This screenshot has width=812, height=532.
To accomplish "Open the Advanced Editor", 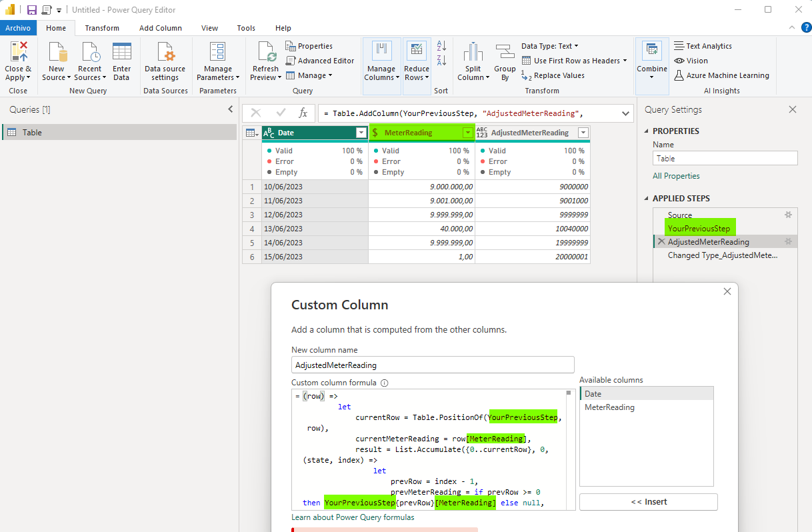I will point(319,61).
